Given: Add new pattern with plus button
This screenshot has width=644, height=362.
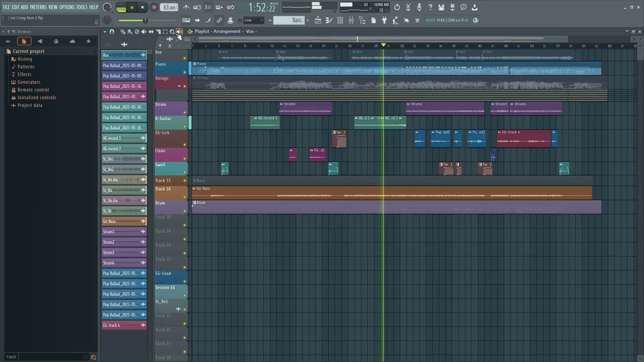Looking at the screenshot, I should coord(307,20).
